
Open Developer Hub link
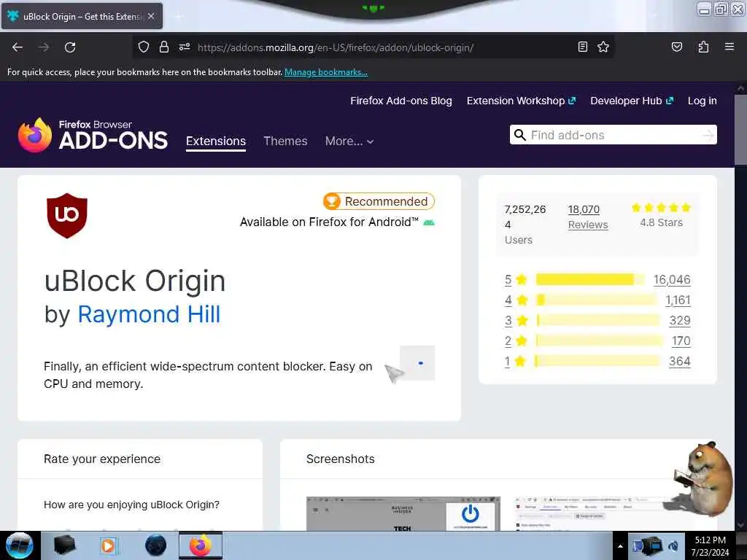(632, 101)
